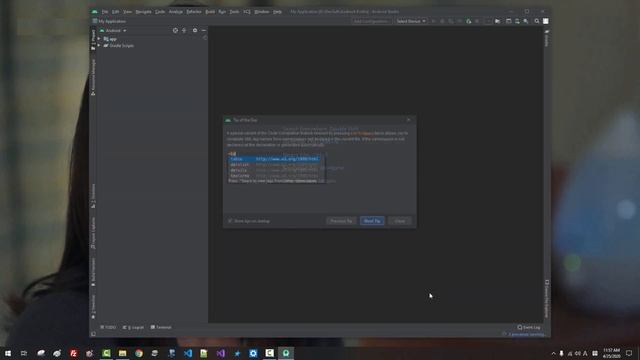Image resolution: width=640 pixels, height=360 pixels.
Task: Click the locate-target icon in Project panel
Action: click(x=175, y=31)
